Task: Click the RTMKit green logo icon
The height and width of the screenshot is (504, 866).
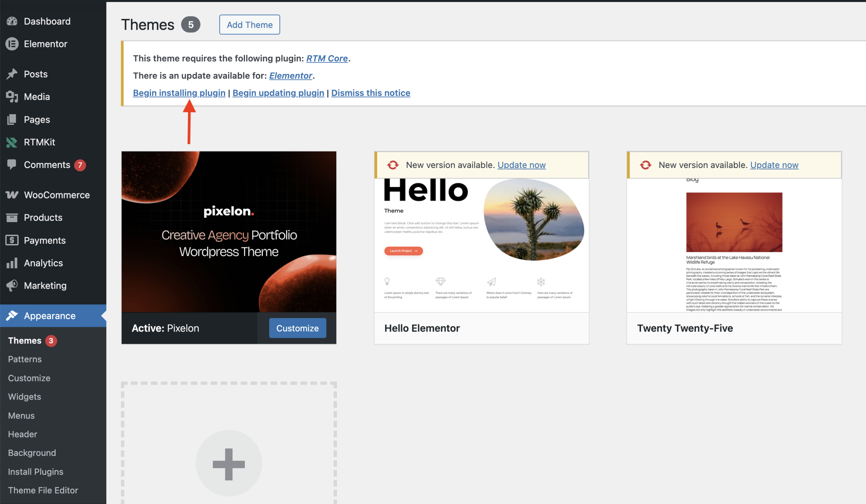Action: 12,142
